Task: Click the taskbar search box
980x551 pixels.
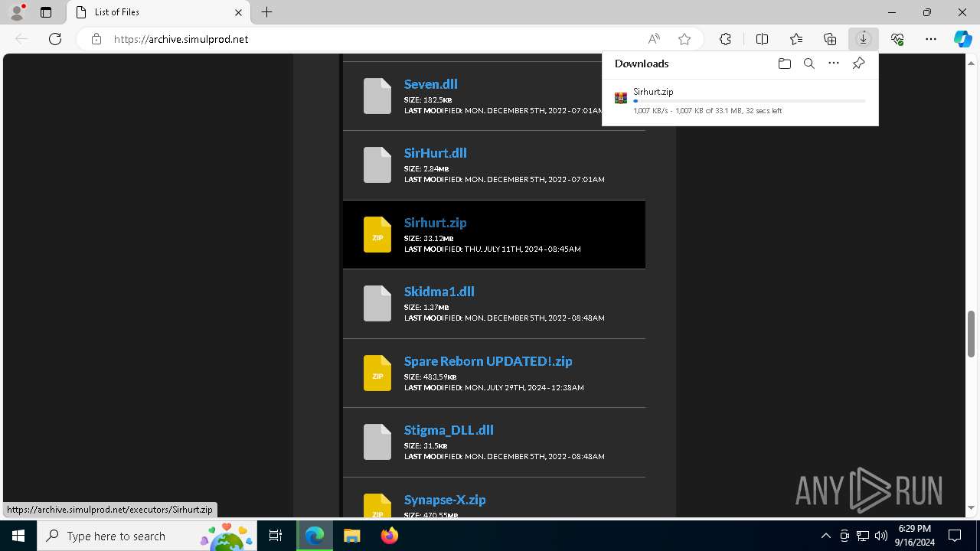Action: pyautogui.click(x=148, y=536)
